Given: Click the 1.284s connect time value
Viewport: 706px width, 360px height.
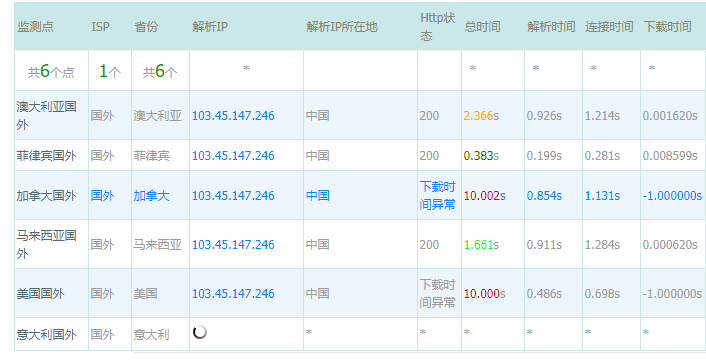Looking at the screenshot, I should pyautogui.click(x=602, y=245).
